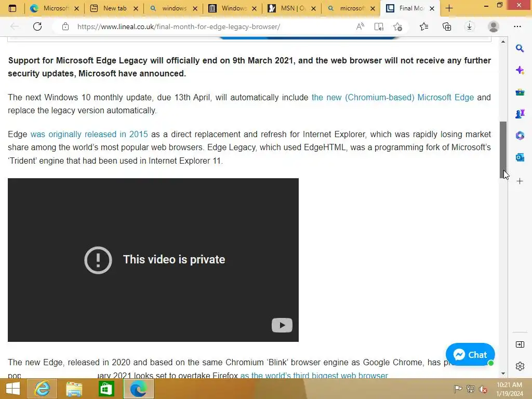Viewport: 532px width, 399px height.
Task: View site information lock icon
Action: (x=65, y=26)
